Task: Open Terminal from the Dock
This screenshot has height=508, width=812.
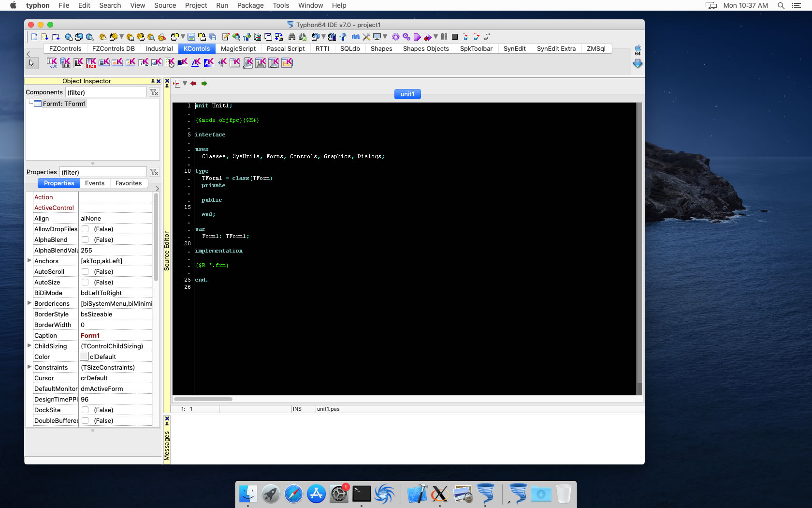Action: [362, 494]
